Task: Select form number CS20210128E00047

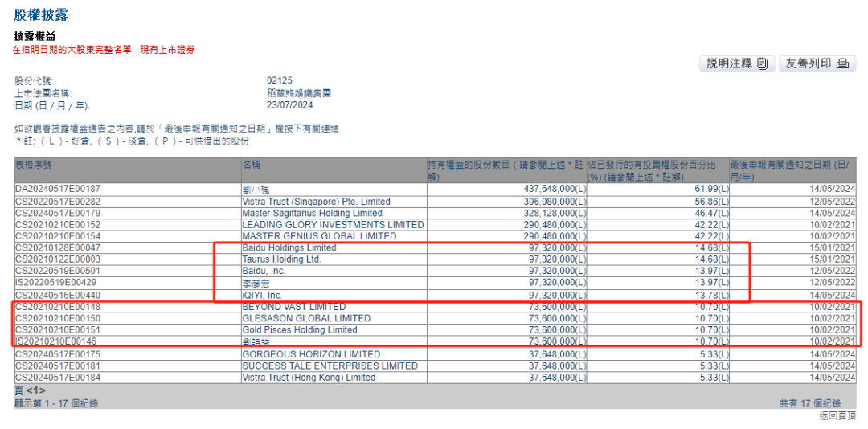Action: [58, 248]
